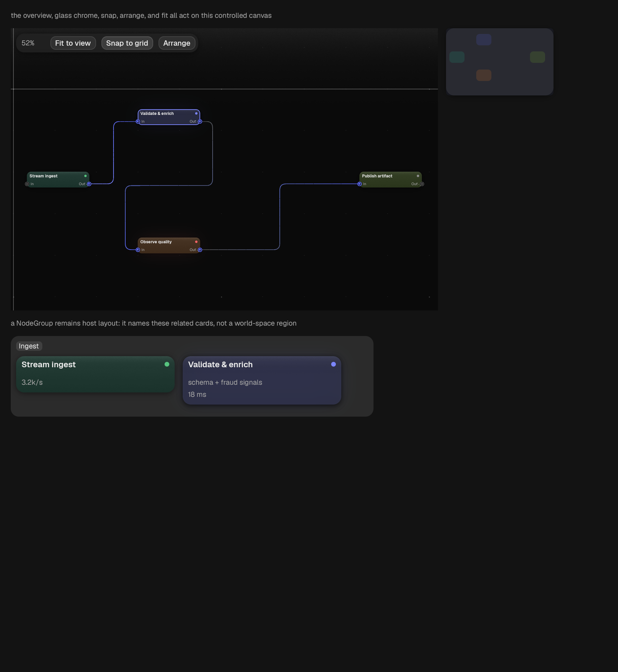Image resolution: width=618 pixels, height=672 pixels.
Task: Click the Arrange button
Action: pos(177,43)
